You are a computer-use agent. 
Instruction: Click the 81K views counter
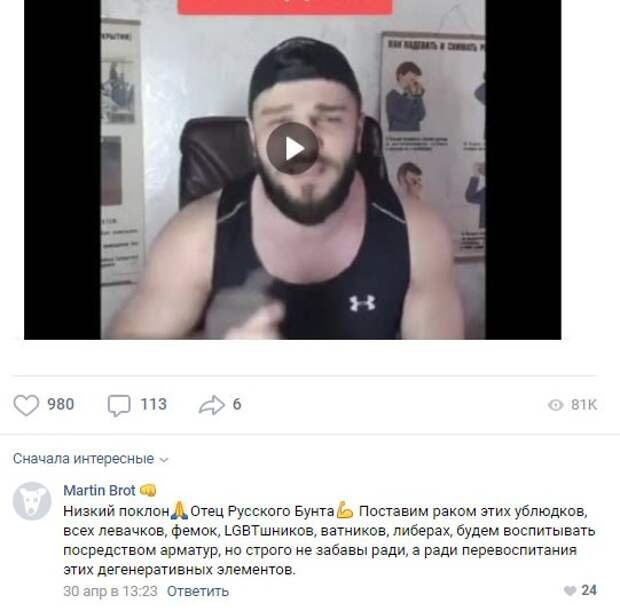pos(584,405)
